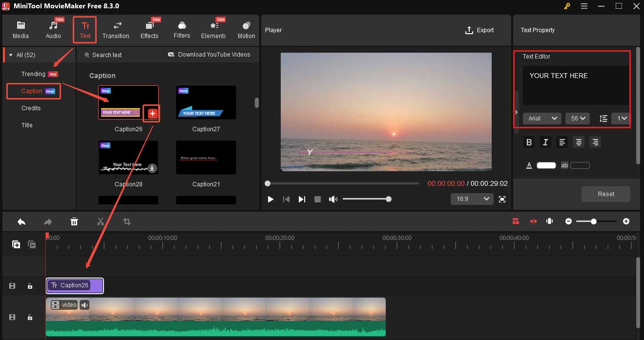Click the YOUR TEXT HERE editor box
The height and width of the screenshot is (340, 644).
pos(576,85)
